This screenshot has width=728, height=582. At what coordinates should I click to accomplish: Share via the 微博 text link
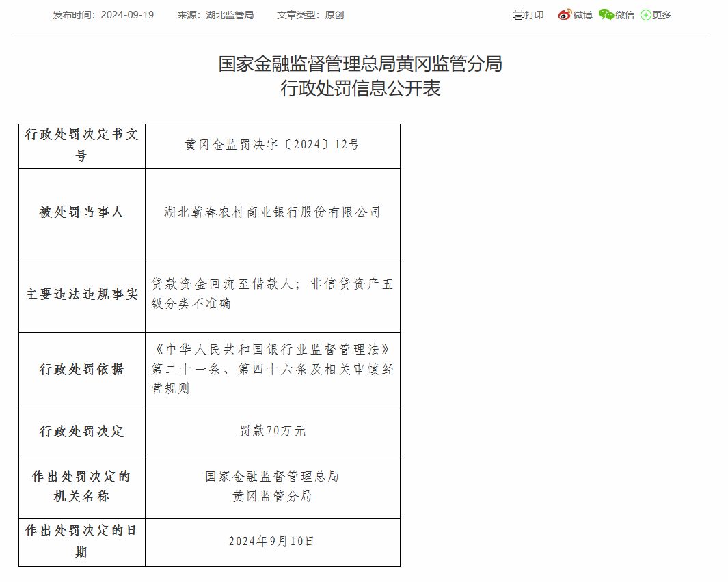tap(582, 15)
